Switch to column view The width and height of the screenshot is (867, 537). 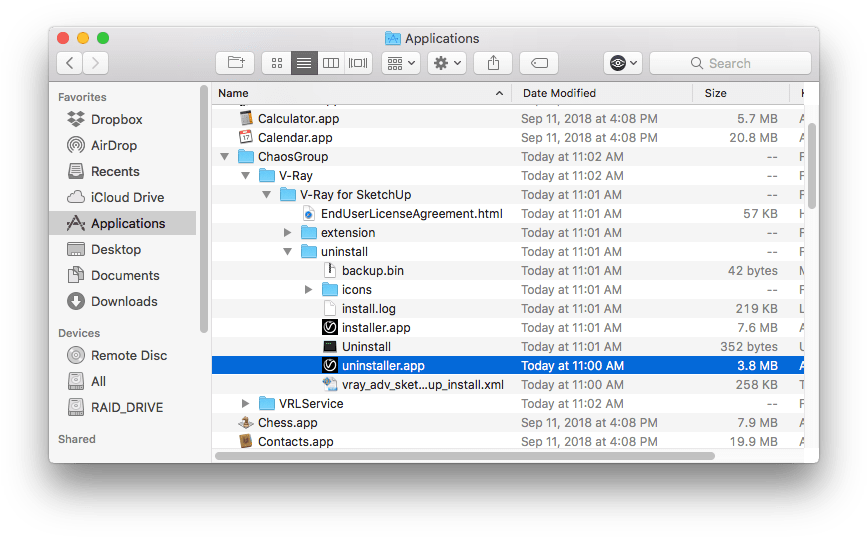pyautogui.click(x=331, y=63)
